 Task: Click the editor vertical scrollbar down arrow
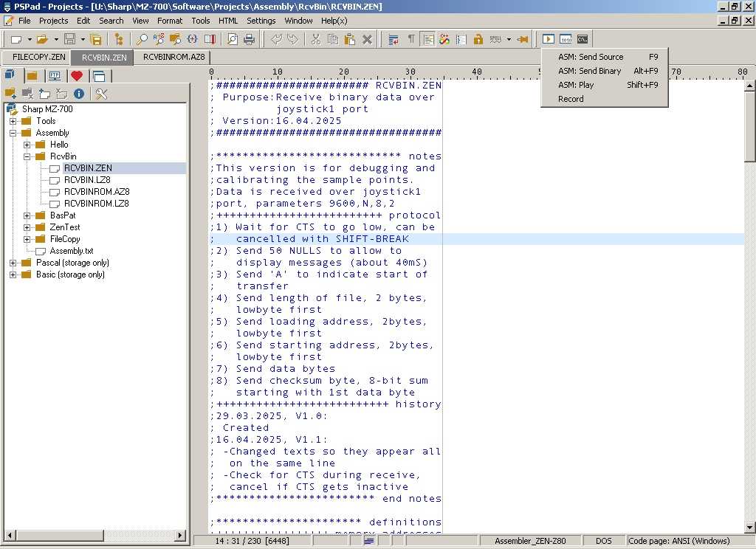point(749,528)
